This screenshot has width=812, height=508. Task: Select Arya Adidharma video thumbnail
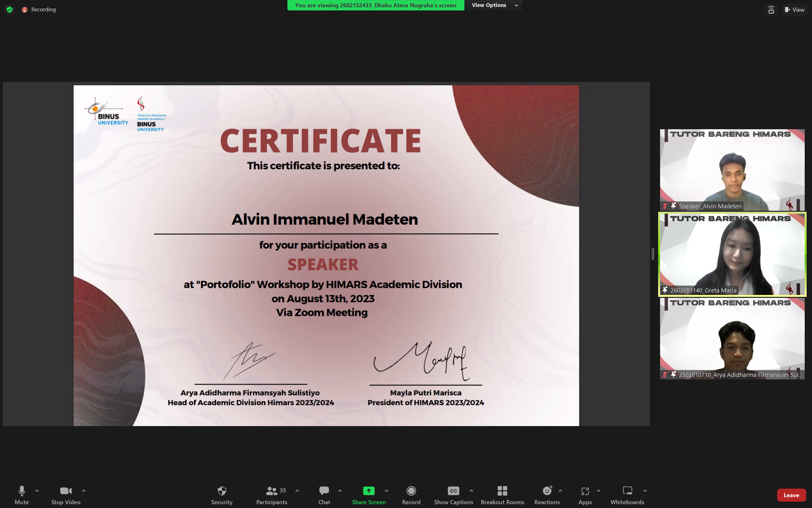coord(732,339)
